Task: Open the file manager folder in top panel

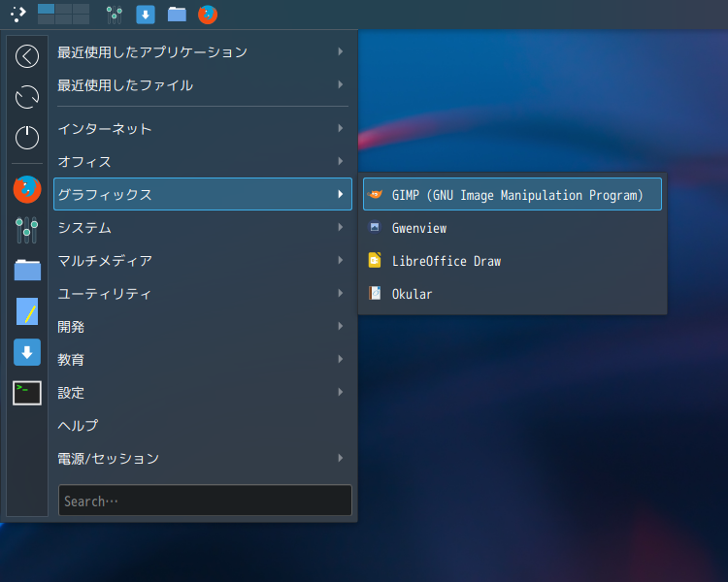Action: click(x=177, y=15)
